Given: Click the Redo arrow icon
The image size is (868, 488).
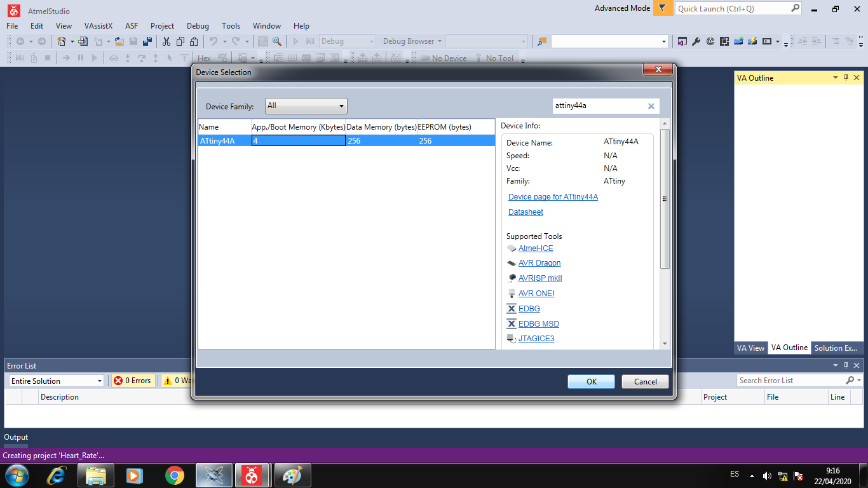Looking at the screenshot, I should click(x=236, y=41).
